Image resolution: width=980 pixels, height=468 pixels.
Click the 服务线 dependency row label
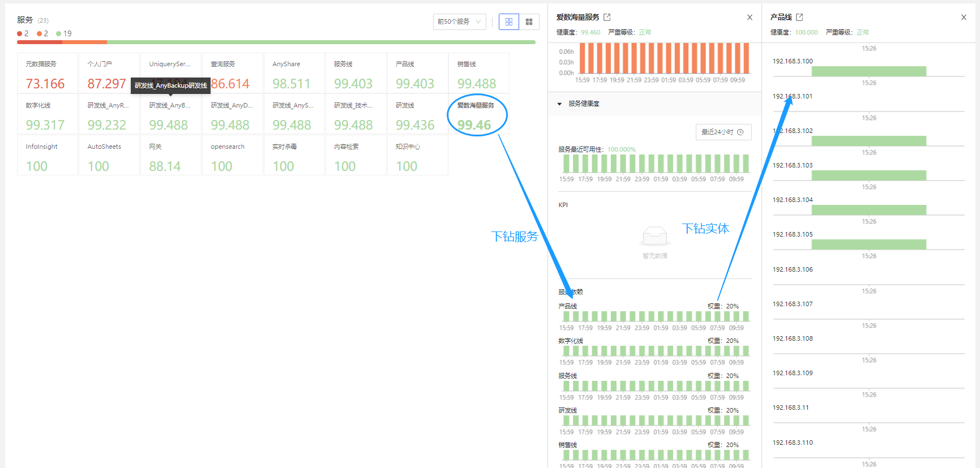pos(568,376)
